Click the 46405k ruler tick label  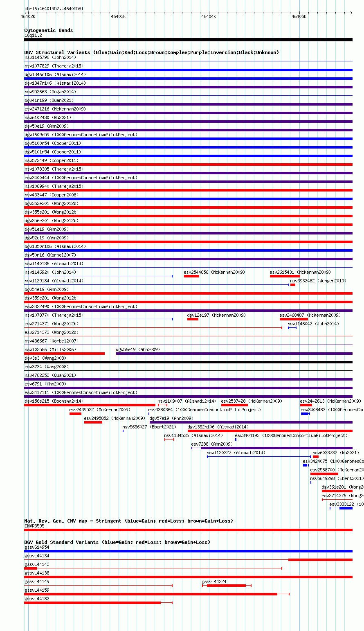click(x=299, y=16)
